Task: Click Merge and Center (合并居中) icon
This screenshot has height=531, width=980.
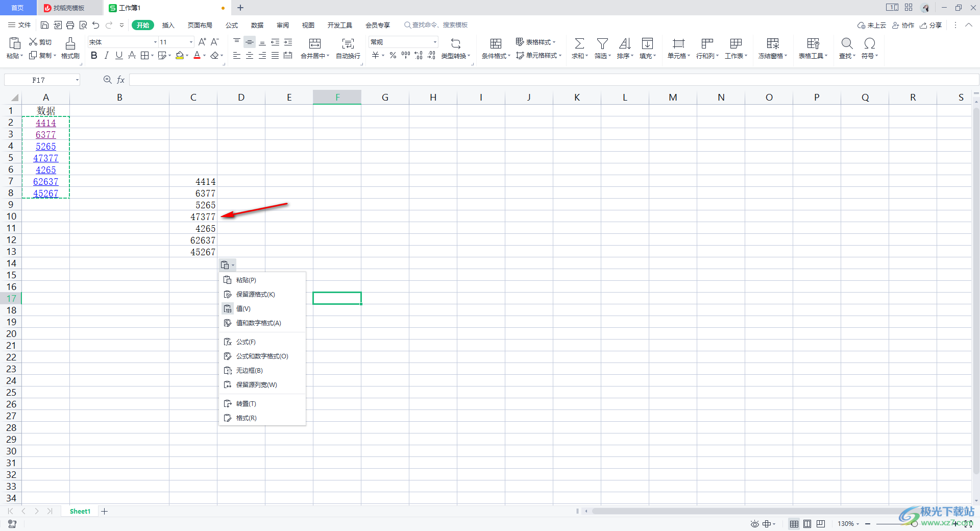Action: [x=315, y=43]
